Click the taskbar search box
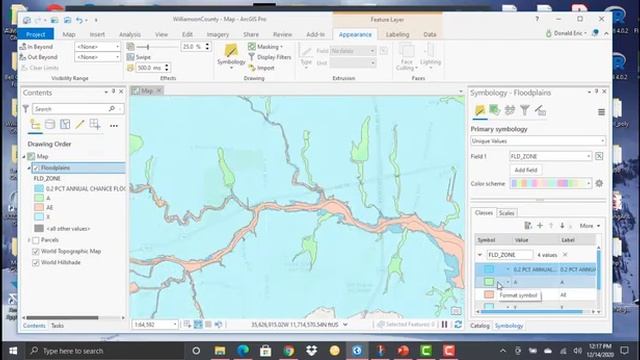The width and height of the screenshot is (640, 360). (x=106, y=351)
